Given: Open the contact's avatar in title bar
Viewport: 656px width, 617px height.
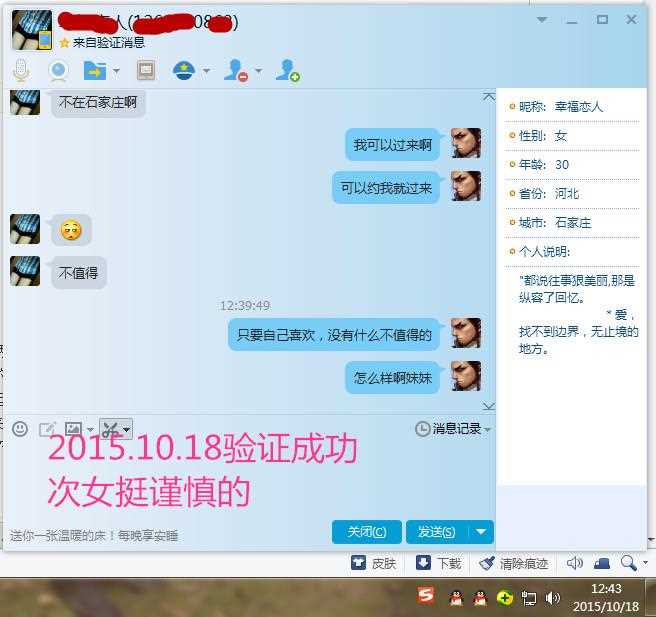Looking at the screenshot, I should point(32,30).
